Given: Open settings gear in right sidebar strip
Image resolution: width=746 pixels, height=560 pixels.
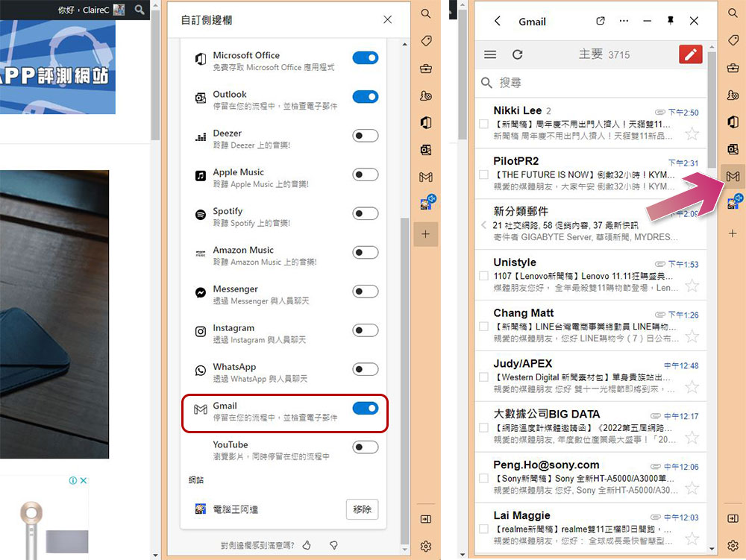Looking at the screenshot, I should (x=733, y=546).
